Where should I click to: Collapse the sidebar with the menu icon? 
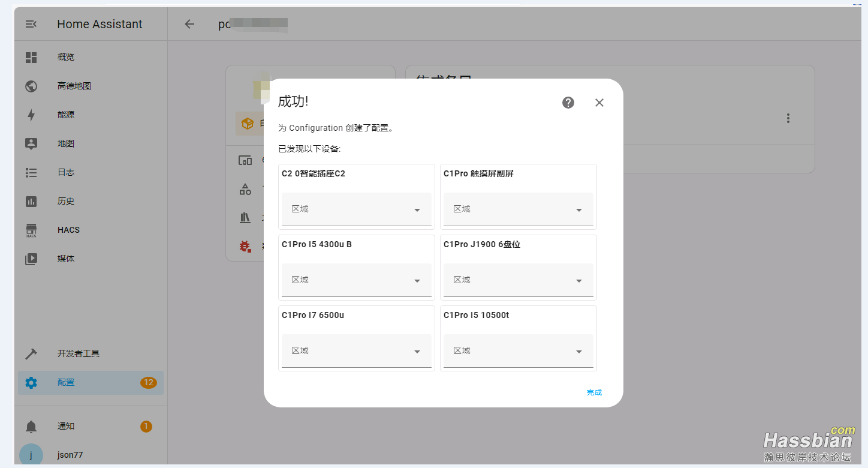point(31,24)
